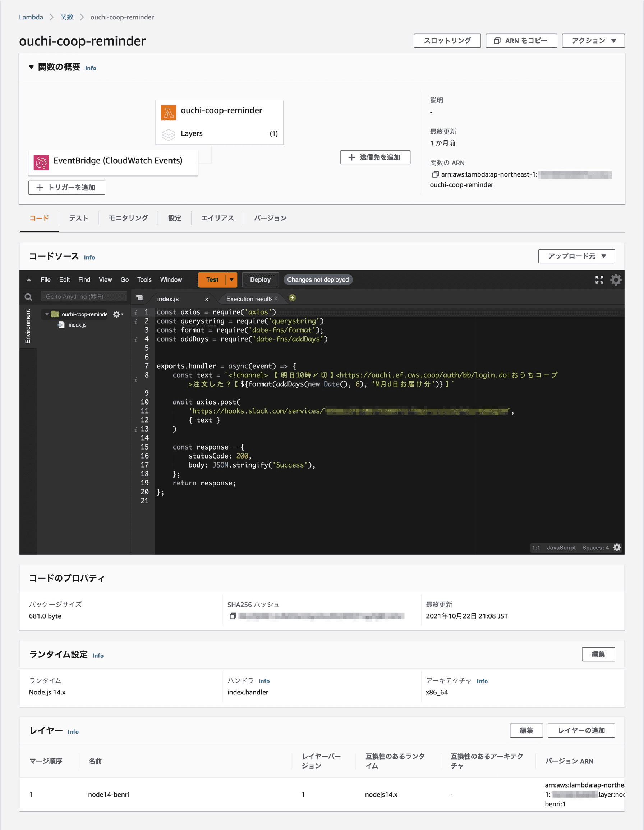The image size is (644, 830).
Task: Open the アクション dropdown
Action: pyautogui.click(x=593, y=41)
